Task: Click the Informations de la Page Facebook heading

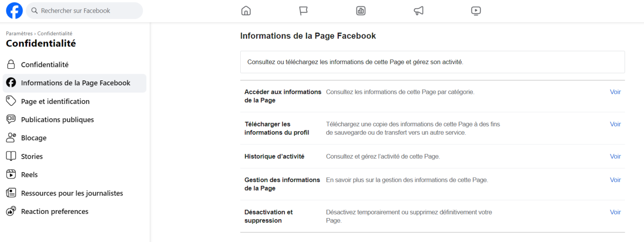Action: [x=308, y=36]
